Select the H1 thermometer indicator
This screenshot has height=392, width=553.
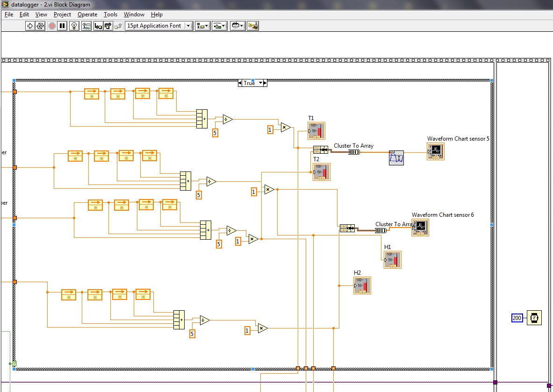pos(393,260)
